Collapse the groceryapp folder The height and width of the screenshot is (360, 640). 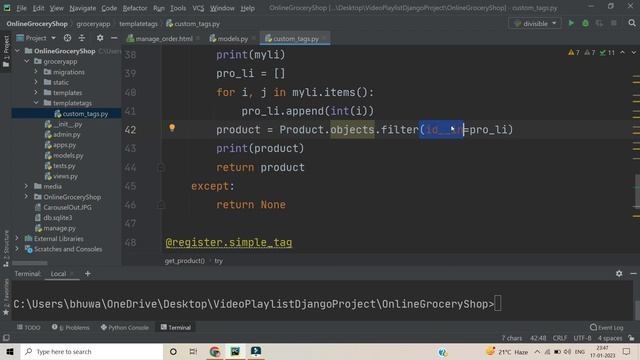[27, 61]
